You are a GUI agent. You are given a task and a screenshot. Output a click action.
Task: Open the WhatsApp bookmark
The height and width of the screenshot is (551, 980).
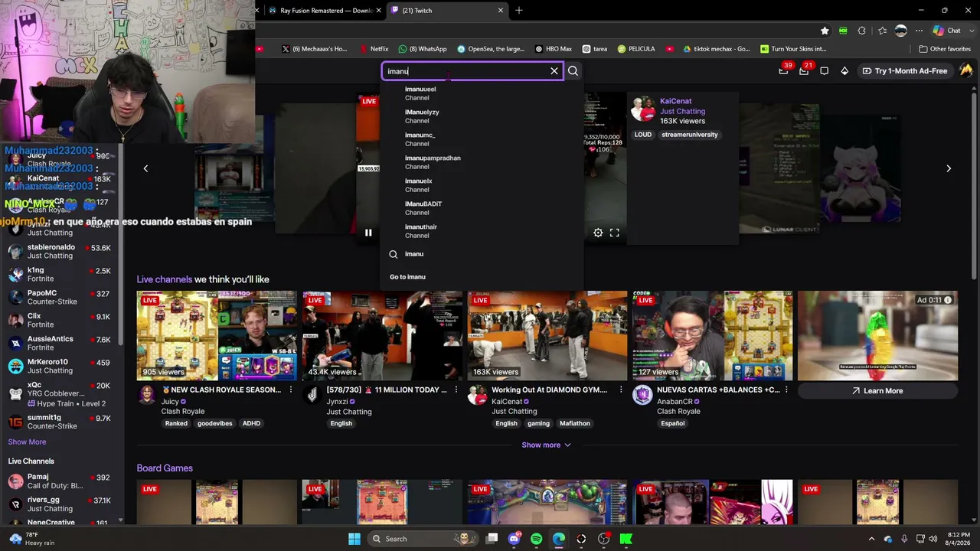[422, 49]
